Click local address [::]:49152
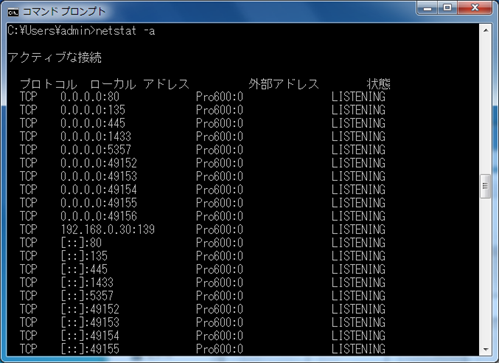 pyautogui.click(x=90, y=309)
